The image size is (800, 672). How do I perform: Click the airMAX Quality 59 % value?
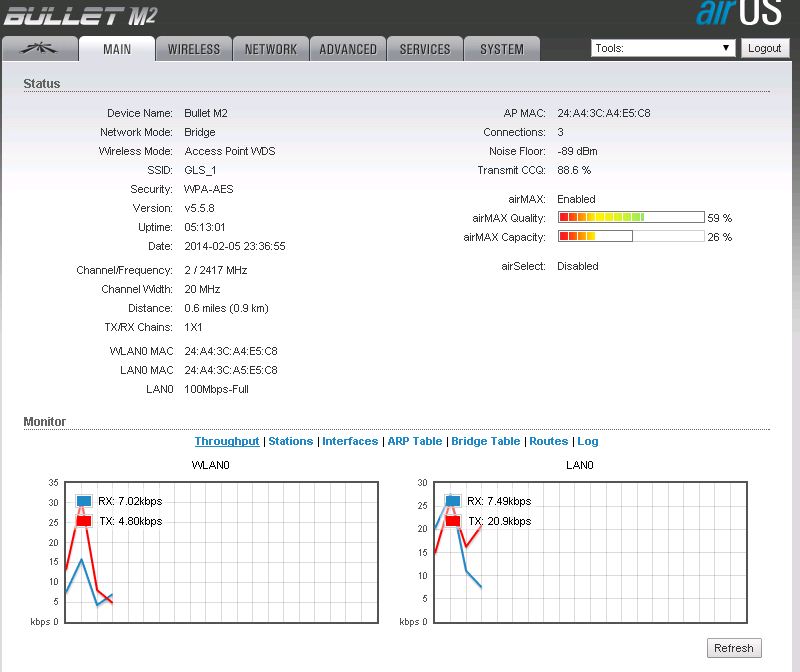[719, 218]
